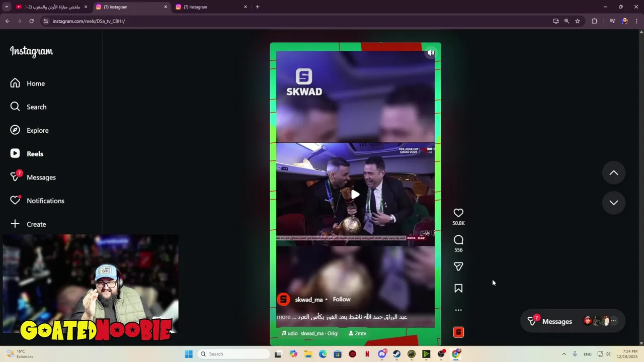Open the Search option in Instagram sidebar
Screen dimensions: 644x362
pos(29,107)
